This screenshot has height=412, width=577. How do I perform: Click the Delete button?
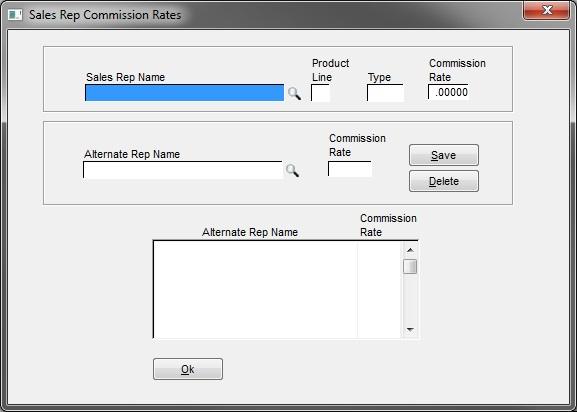pyautogui.click(x=444, y=181)
